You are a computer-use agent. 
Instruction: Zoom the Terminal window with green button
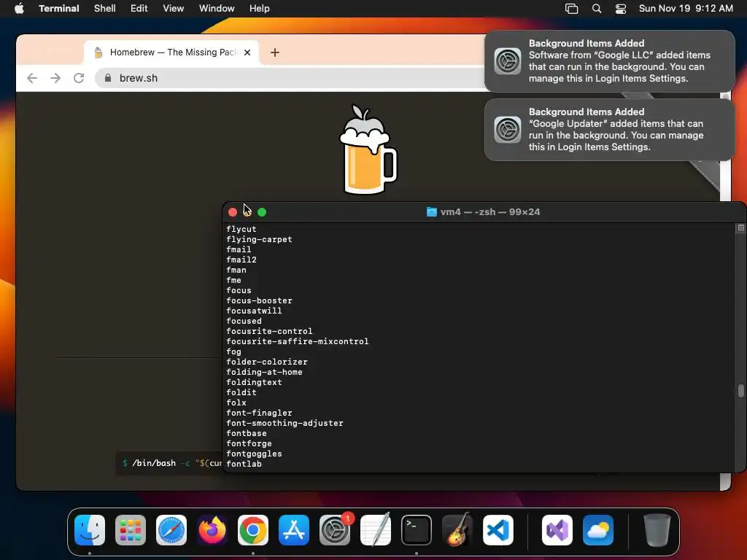262,212
